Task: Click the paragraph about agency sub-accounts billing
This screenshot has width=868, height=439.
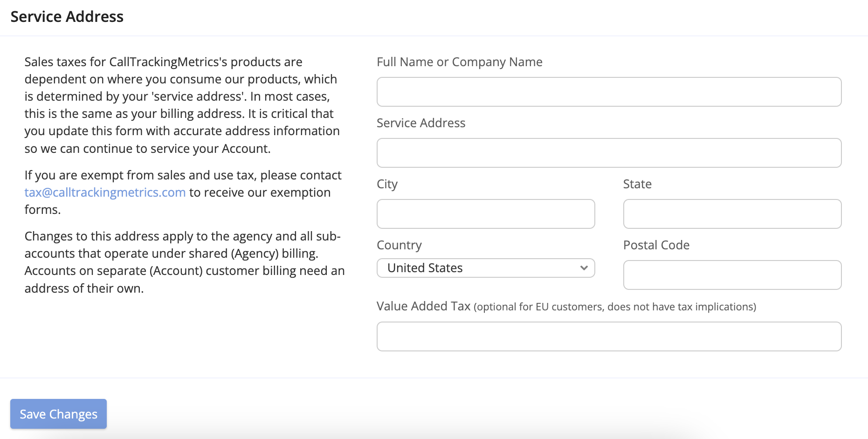Action: pos(184,262)
